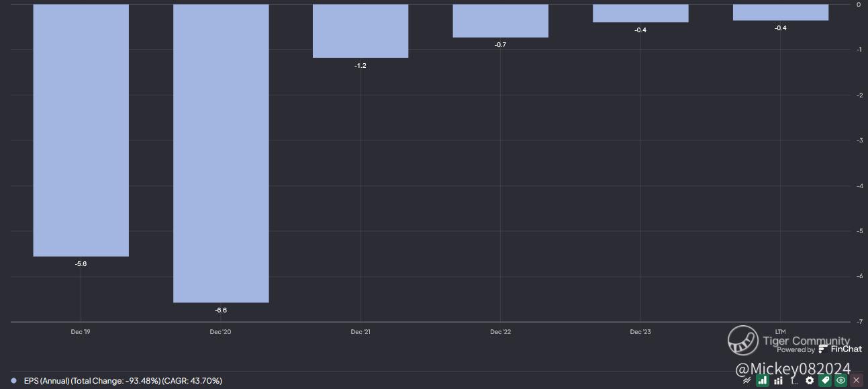Click the Dec '19 bar
The height and width of the screenshot is (389, 868).
81,130
